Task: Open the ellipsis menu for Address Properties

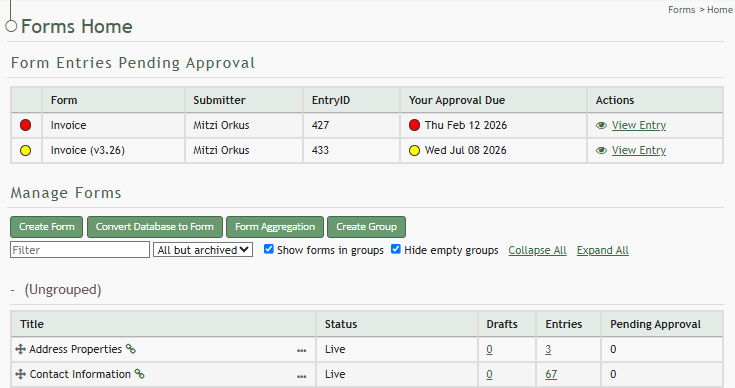Action: [301, 351]
